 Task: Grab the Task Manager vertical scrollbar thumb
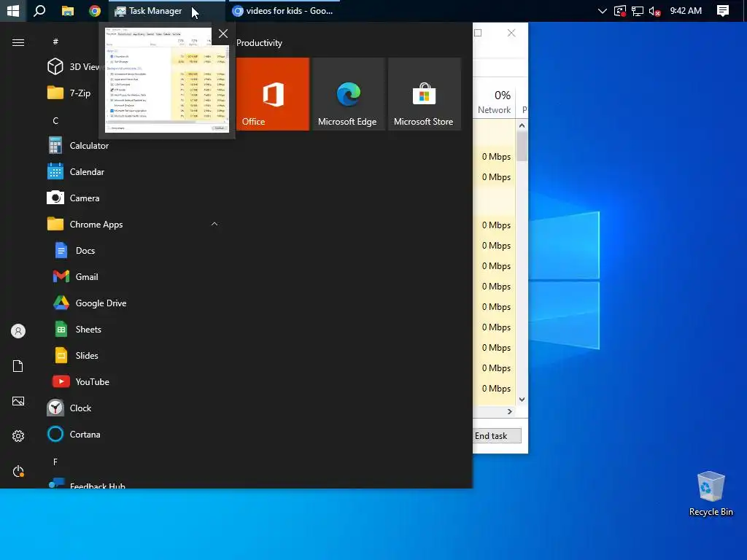(x=522, y=147)
